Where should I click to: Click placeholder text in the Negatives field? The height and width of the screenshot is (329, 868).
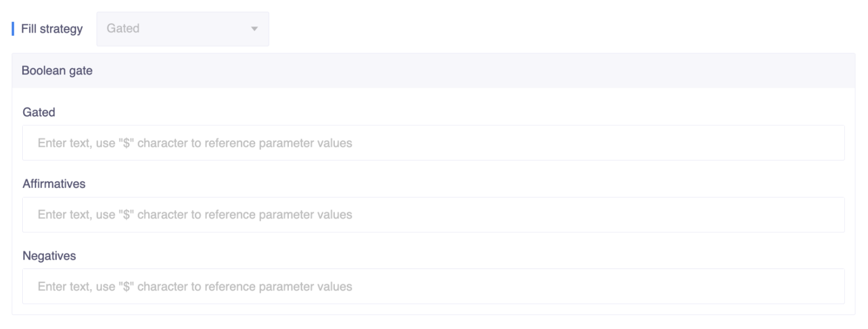pos(195,287)
